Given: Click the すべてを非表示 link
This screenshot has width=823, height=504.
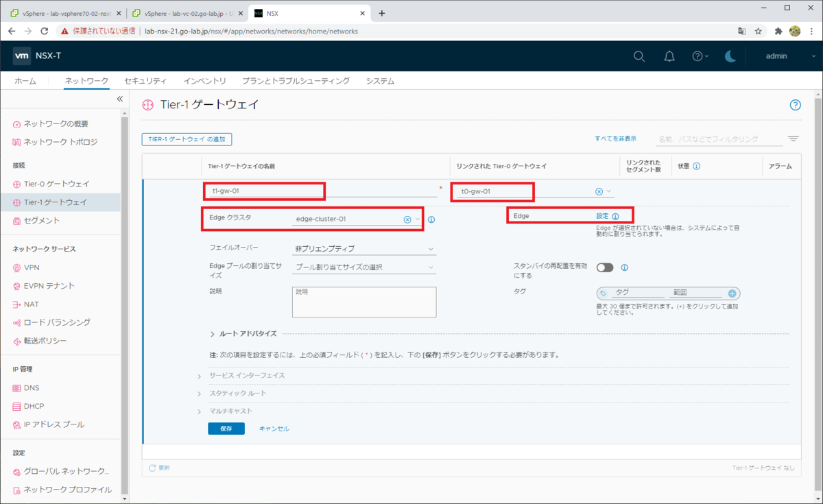Looking at the screenshot, I should [x=615, y=139].
